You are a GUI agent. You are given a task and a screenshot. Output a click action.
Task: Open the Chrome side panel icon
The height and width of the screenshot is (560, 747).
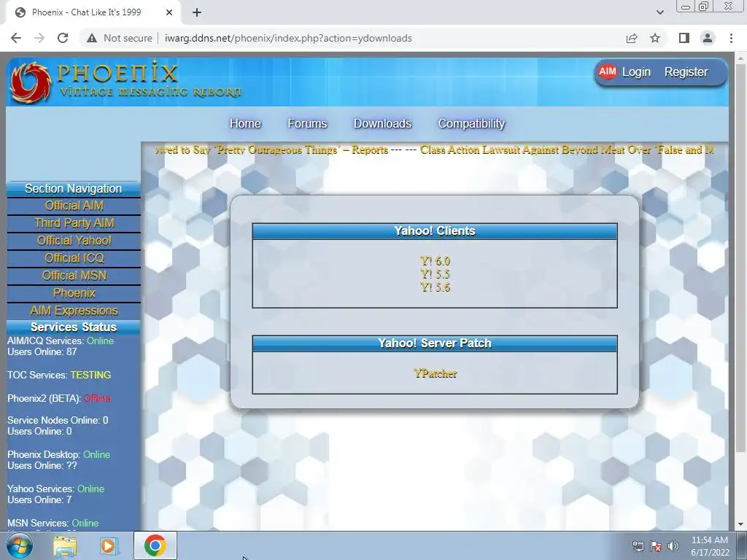click(x=684, y=38)
